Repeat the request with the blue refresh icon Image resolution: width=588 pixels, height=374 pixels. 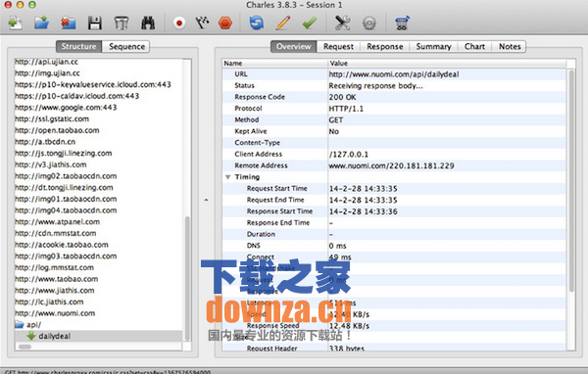coord(257,23)
